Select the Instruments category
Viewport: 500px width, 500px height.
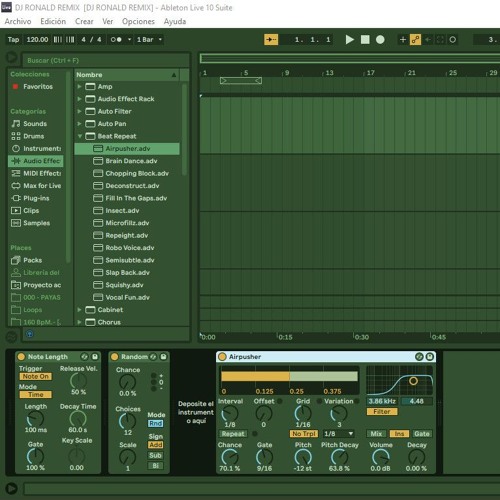[x=37, y=148]
